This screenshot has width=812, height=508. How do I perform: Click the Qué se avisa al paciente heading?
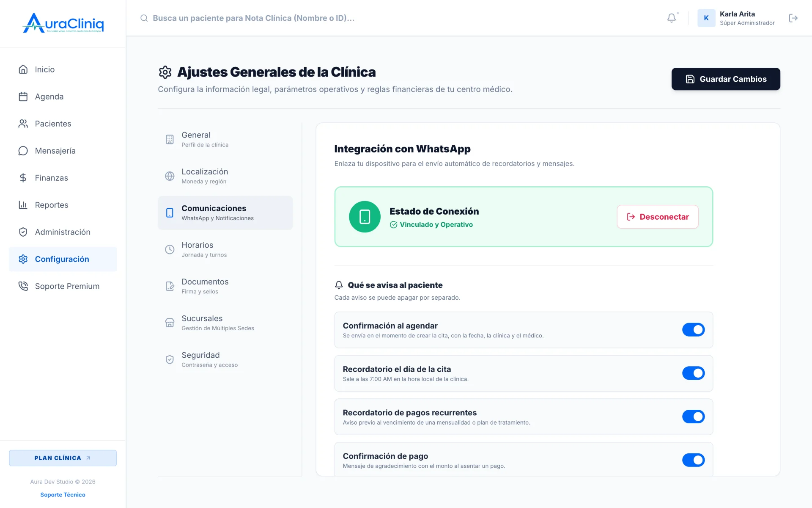pos(395,285)
